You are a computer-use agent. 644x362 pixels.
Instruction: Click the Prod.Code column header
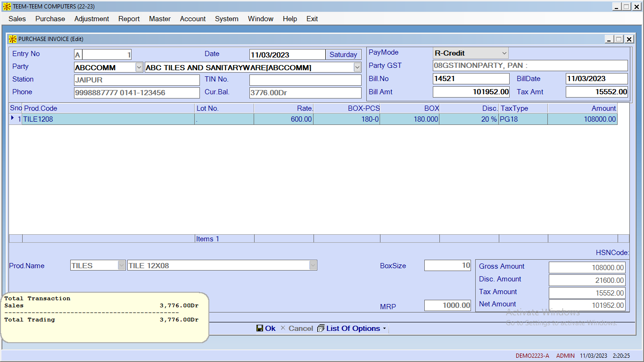coord(108,108)
